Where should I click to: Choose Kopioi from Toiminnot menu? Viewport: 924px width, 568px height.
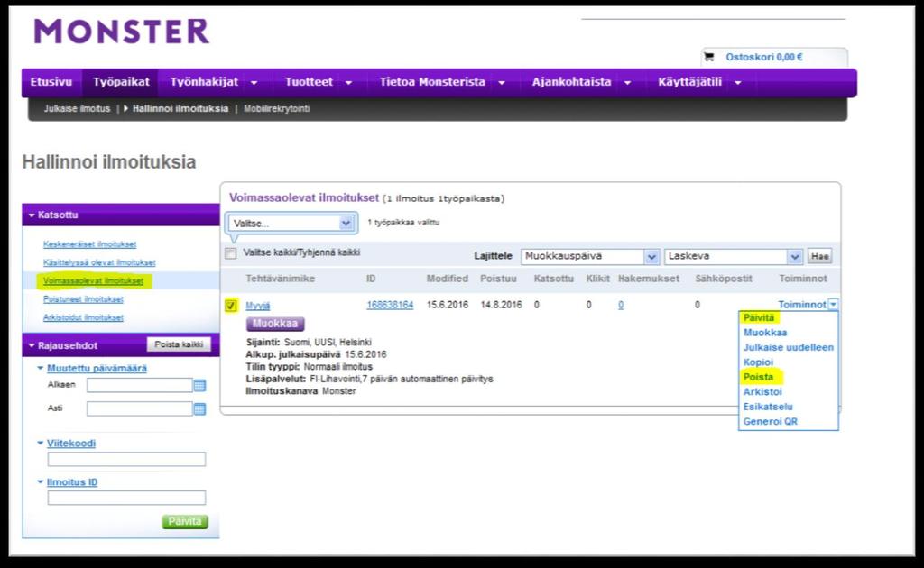[758, 362]
